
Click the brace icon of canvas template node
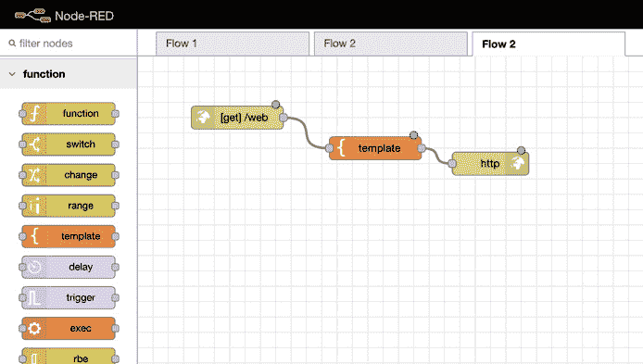(341, 148)
